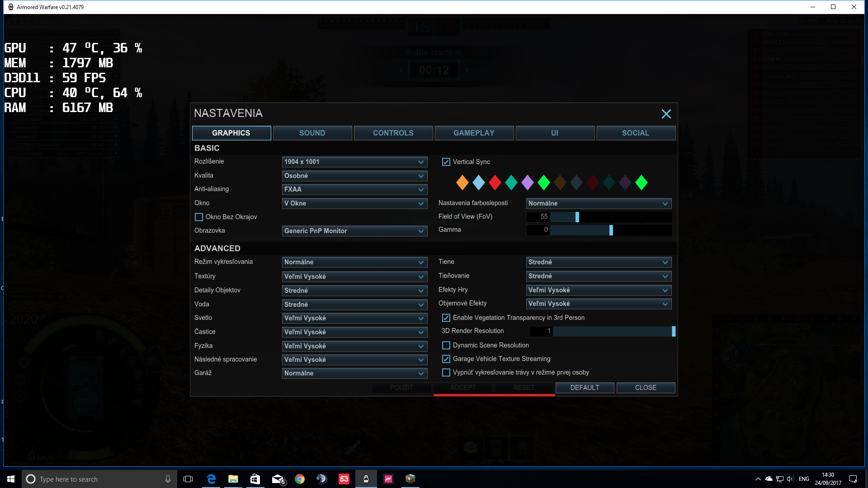868x488 pixels.
Task: Switch to the GAMEPLAY tab
Action: [474, 133]
